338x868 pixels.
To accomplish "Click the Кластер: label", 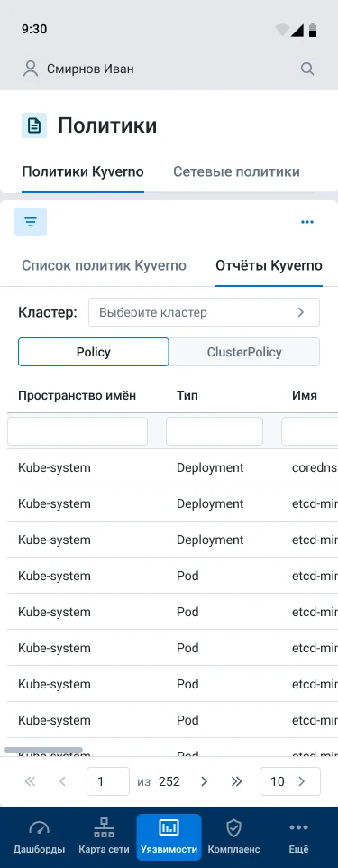I will tap(48, 312).
